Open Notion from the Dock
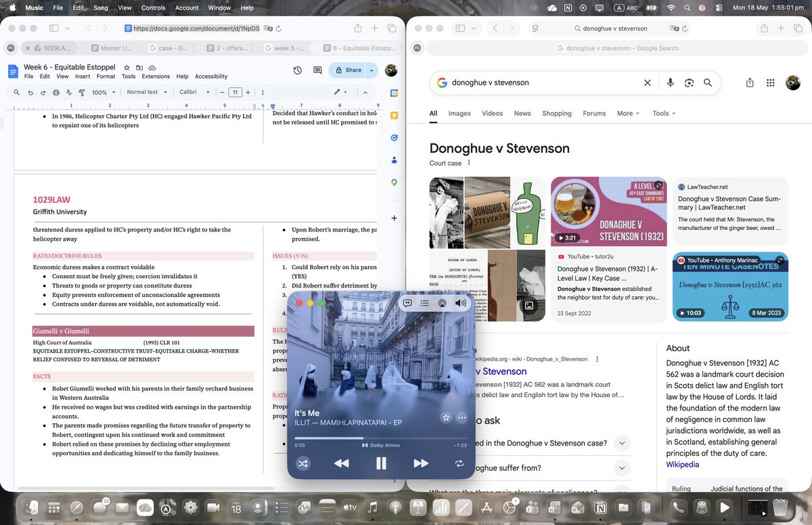This screenshot has width=812, height=525. click(x=599, y=507)
